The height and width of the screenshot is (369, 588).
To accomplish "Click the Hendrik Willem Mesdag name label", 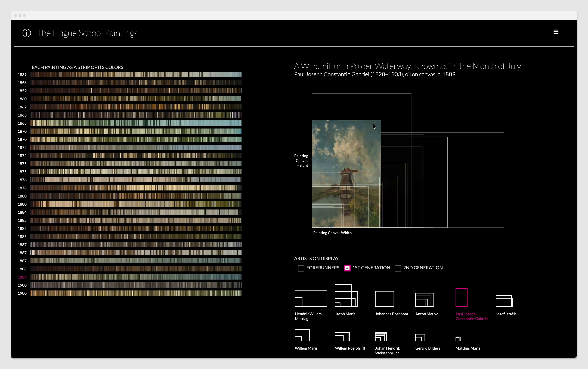I will tap(308, 316).
